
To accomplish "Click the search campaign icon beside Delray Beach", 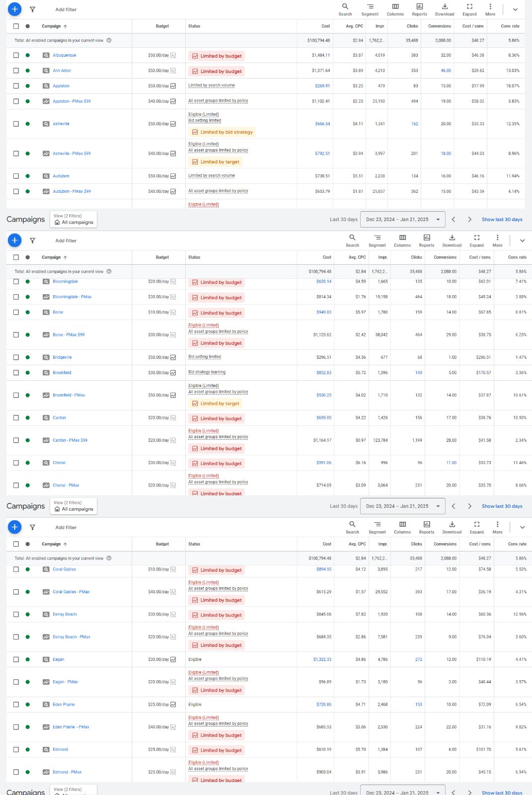I will pos(46,614).
